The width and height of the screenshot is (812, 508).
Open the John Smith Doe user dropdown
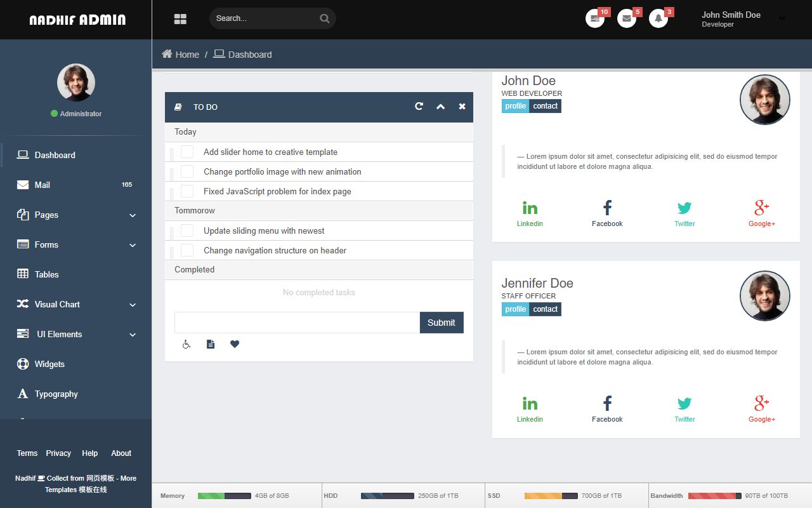click(743, 19)
